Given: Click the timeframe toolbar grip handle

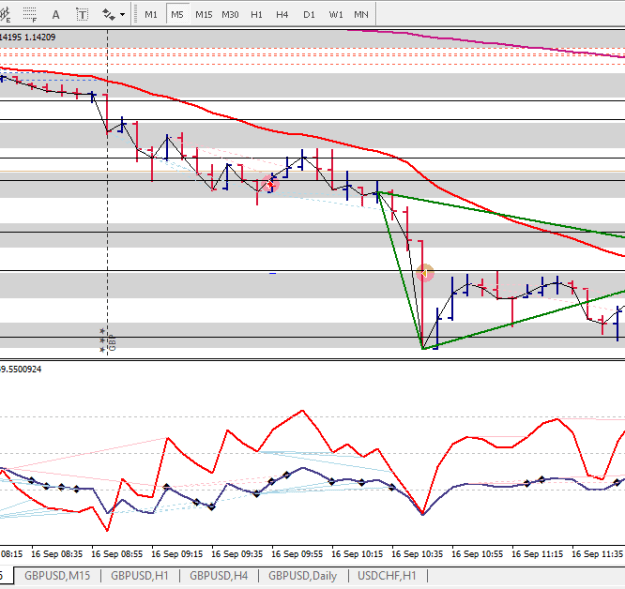Looking at the screenshot, I should [136, 15].
